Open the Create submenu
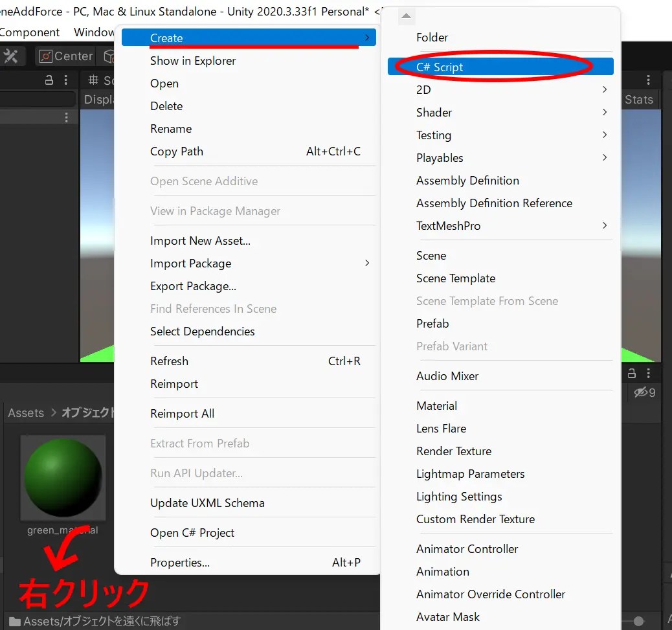This screenshot has height=630, width=672. coord(249,38)
